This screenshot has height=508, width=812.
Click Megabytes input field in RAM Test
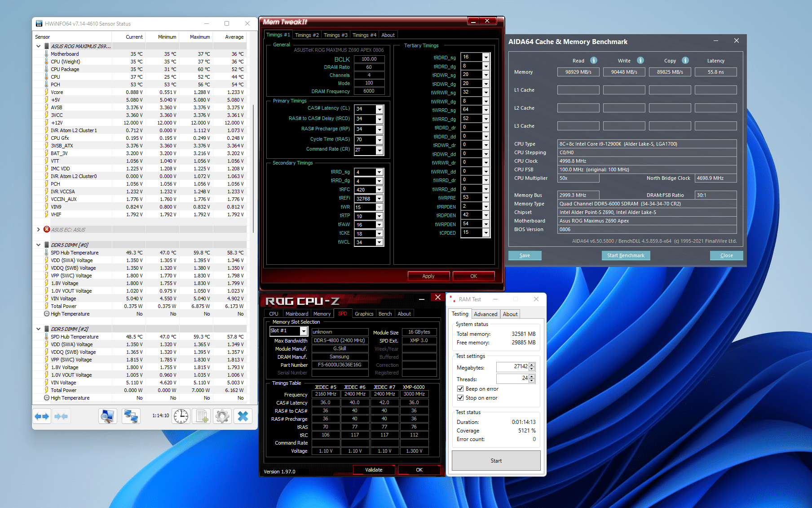512,367
